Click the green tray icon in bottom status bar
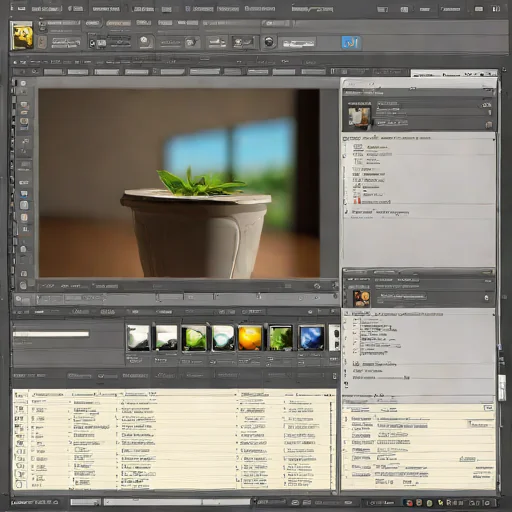 (x=430, y=503)
